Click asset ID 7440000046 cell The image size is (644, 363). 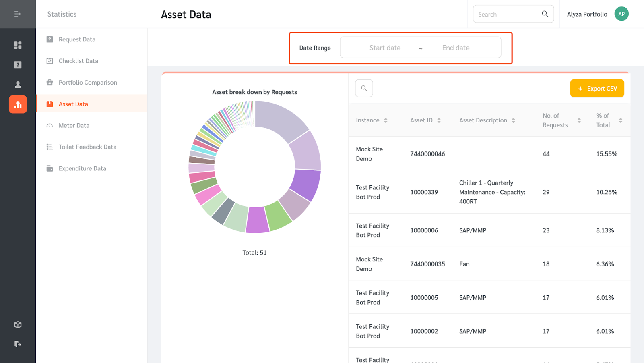[x=427, y=154]
